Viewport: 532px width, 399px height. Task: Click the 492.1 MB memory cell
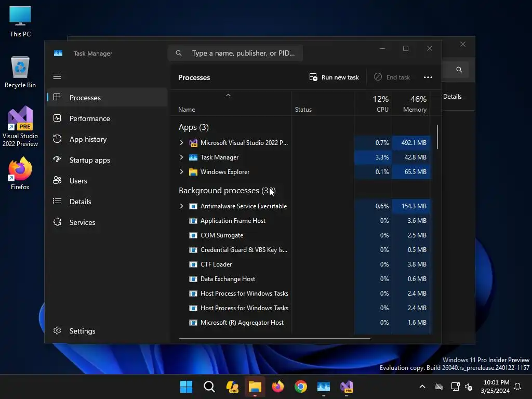tap(411, 143)
